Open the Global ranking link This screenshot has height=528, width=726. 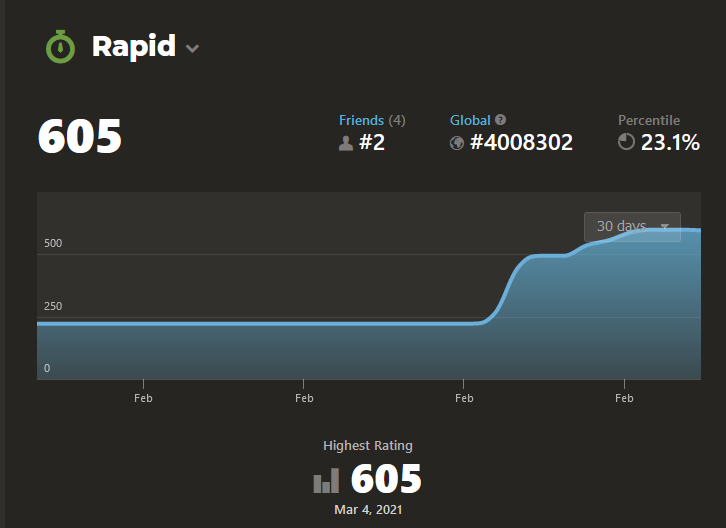tap(470, 120)
